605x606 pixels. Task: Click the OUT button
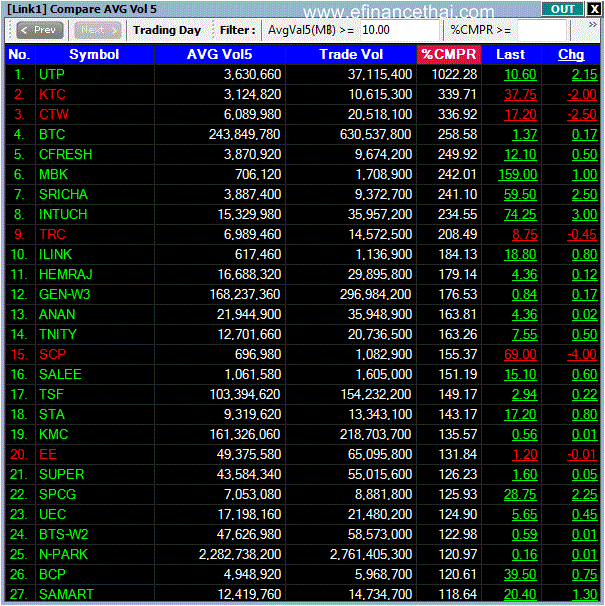click(562, 9)
